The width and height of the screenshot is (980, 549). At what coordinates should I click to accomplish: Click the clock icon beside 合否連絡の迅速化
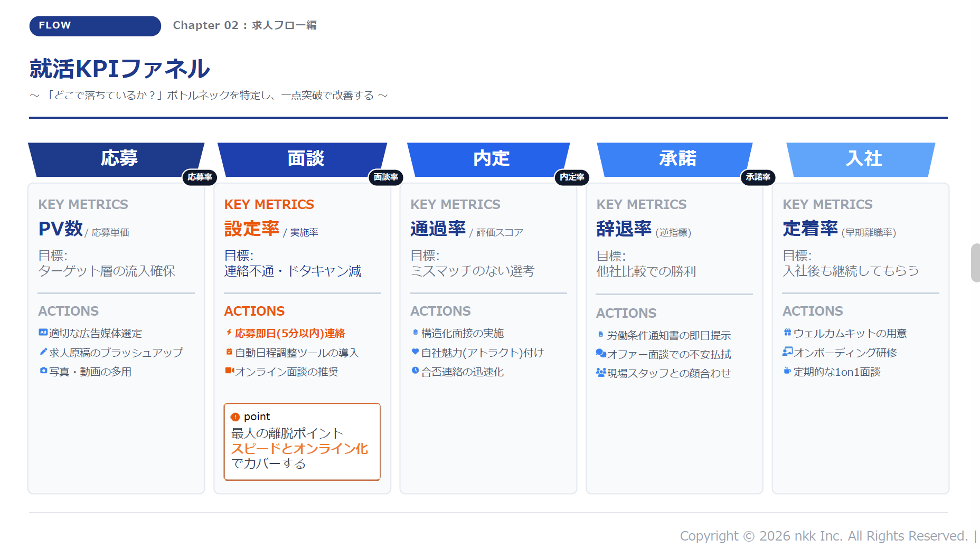point(416,371)
